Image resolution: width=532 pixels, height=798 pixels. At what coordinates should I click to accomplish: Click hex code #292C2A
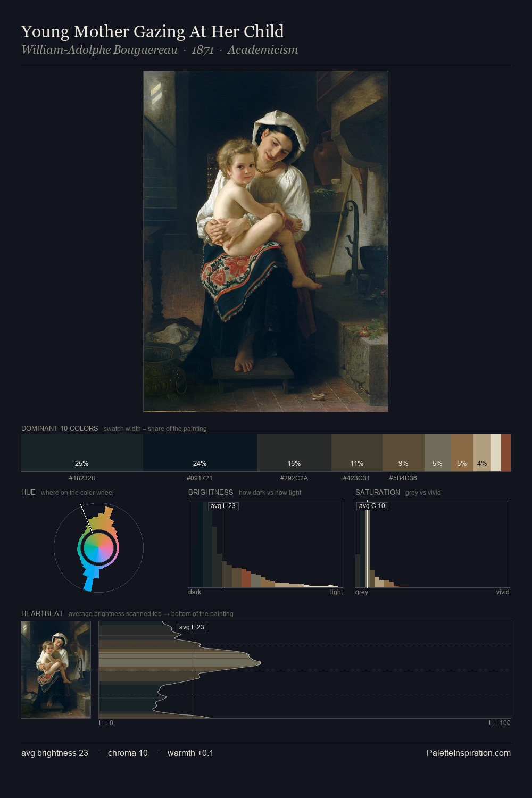coord(294,478)
